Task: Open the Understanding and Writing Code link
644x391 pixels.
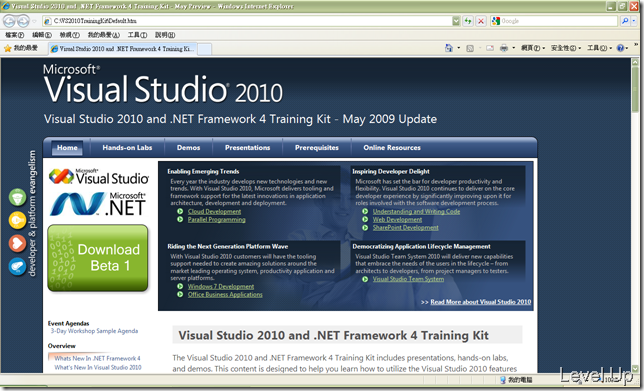Action: click(x=416, y=212)
